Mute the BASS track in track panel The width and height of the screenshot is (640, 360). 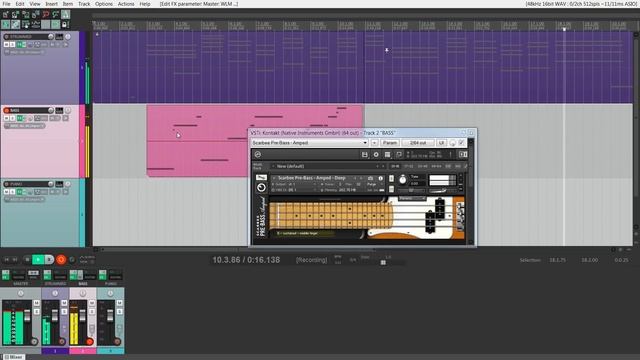tap(7, 118)
